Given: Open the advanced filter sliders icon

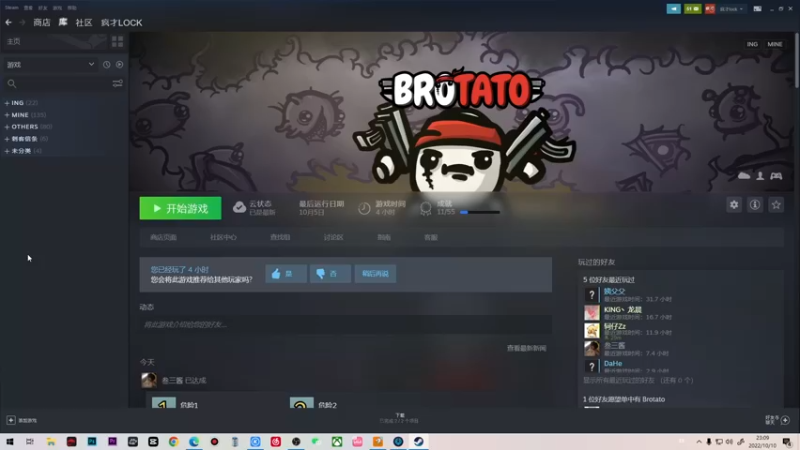Looking at the screenshot, I should click(x=117, y=83).
